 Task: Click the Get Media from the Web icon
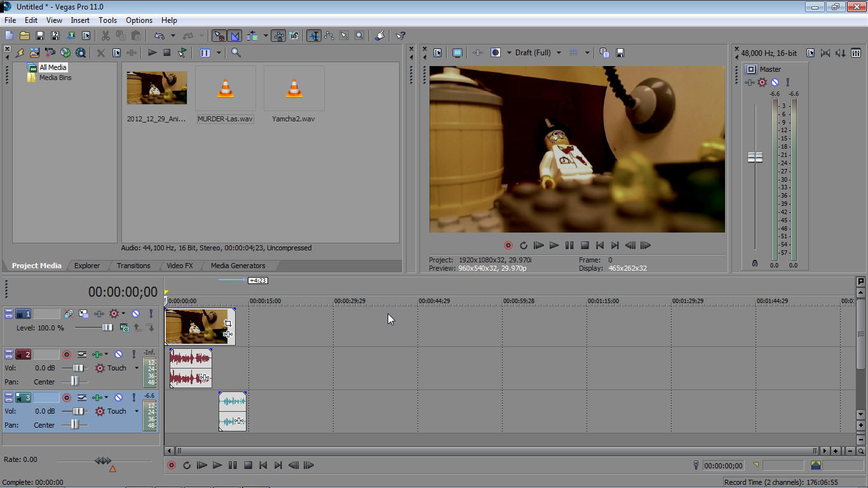point(80,53)
